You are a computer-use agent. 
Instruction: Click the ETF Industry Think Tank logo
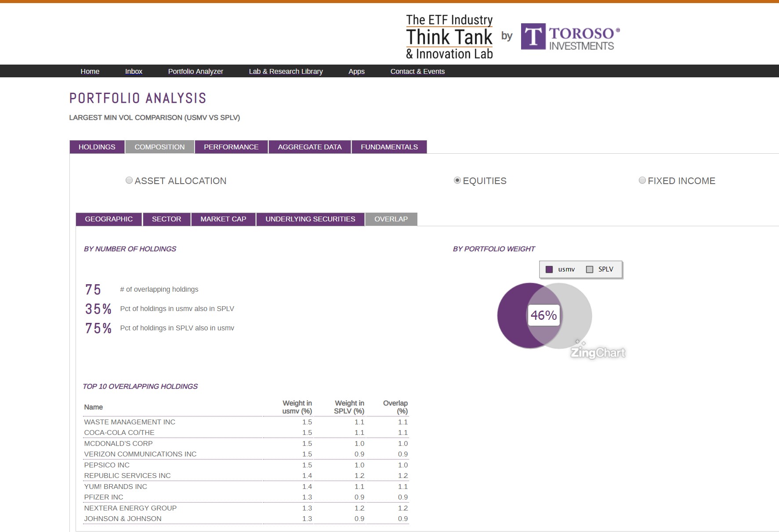click(449, 37)
